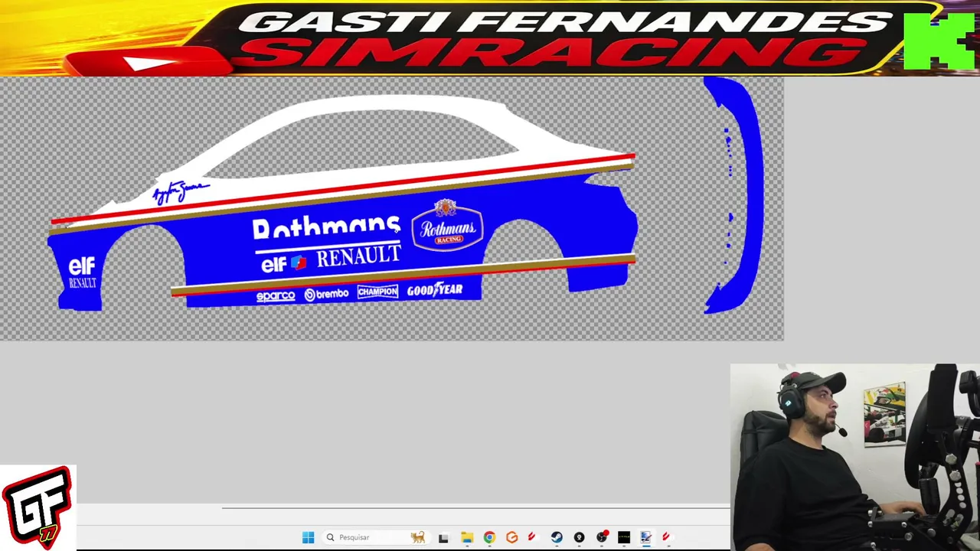Open the red icon beside Steam

(533, 537)
